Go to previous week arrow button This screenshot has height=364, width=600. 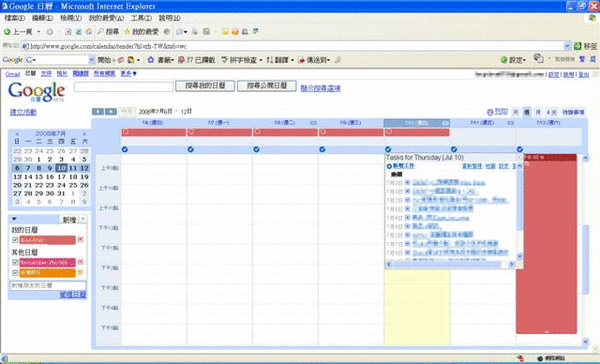tap(98, 111)
